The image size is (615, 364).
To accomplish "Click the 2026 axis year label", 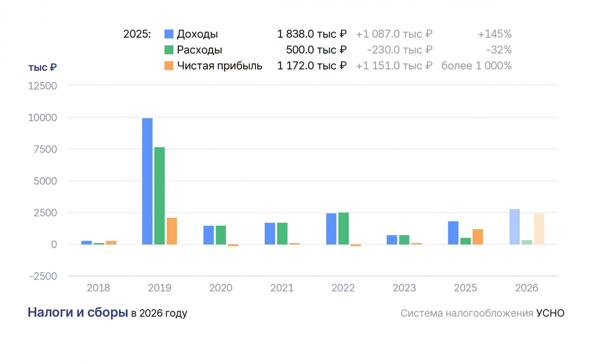I will [x=527, y=288].
